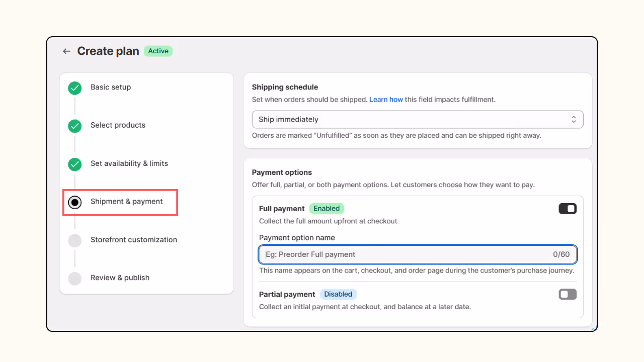
Task: Click text starting 'Offer full, partial, or both'
Action: click(x=393, y=185)
